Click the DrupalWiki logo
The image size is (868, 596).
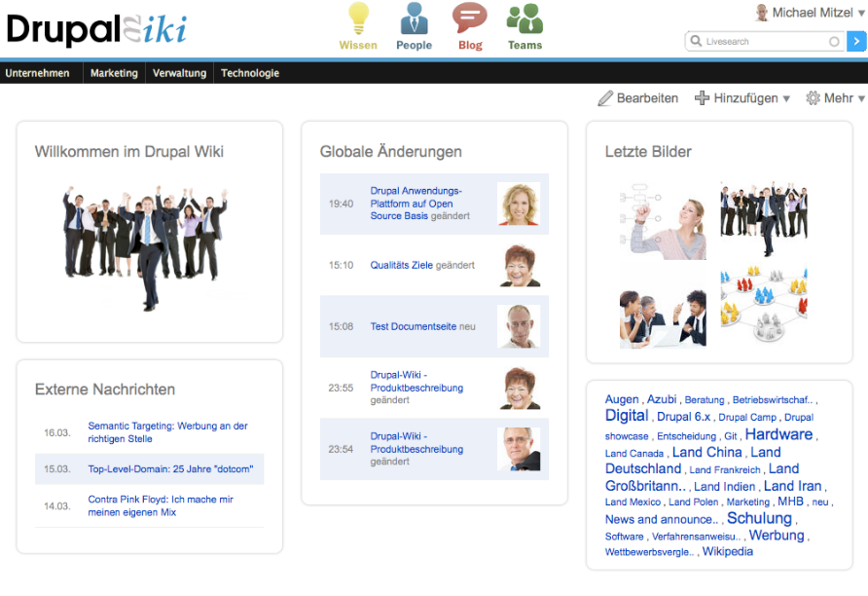97,29
